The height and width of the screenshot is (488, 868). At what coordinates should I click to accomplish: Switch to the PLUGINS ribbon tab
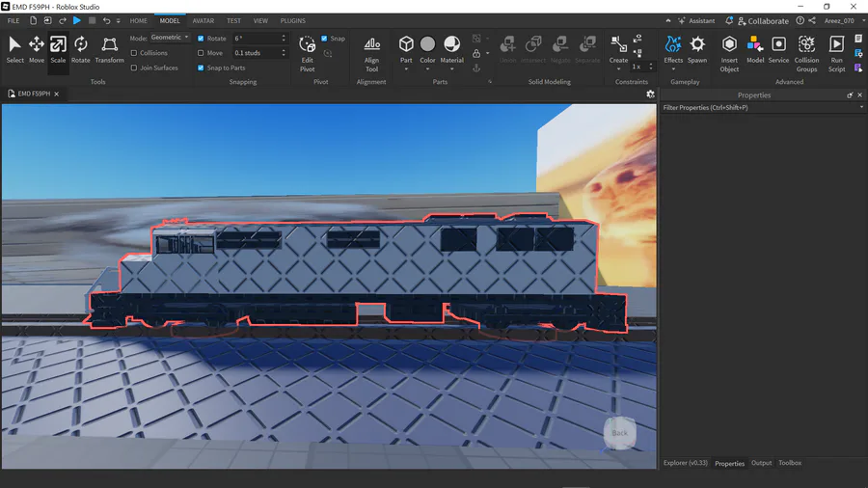[293, 21]
